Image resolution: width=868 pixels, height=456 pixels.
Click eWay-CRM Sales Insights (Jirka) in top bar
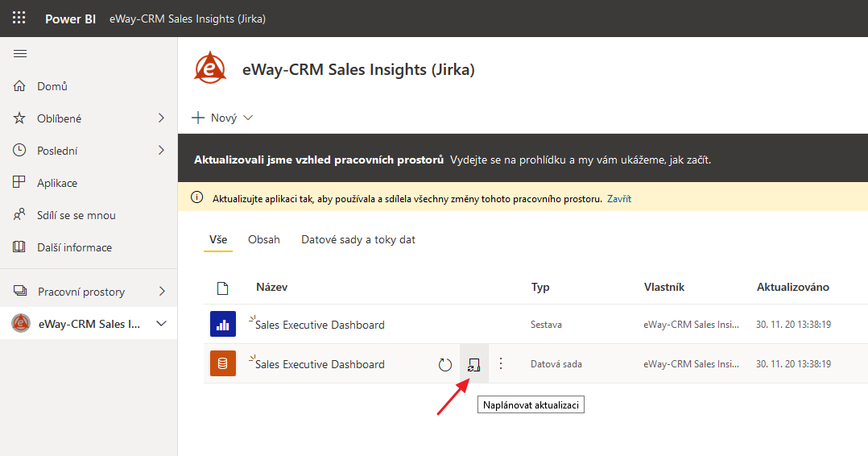(188, 19)
